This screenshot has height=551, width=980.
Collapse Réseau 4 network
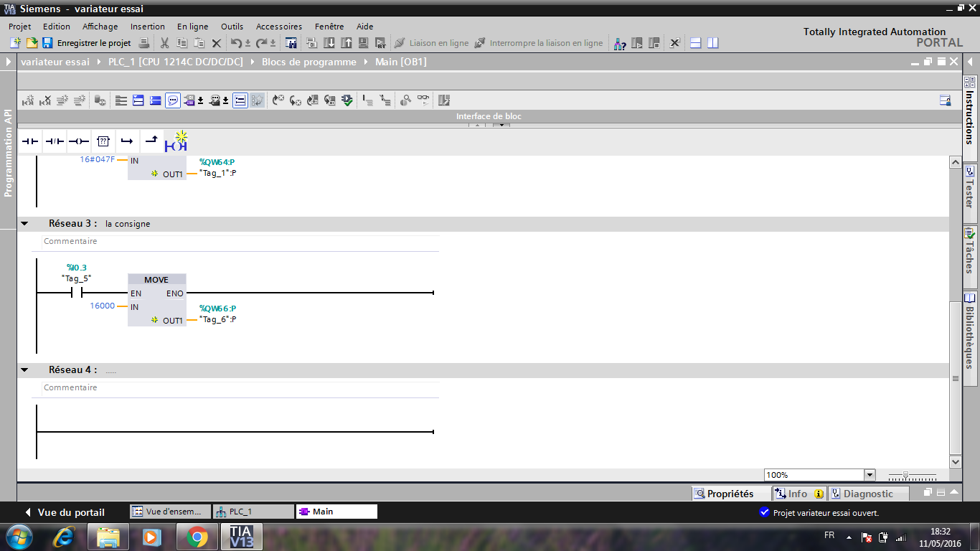25,370
